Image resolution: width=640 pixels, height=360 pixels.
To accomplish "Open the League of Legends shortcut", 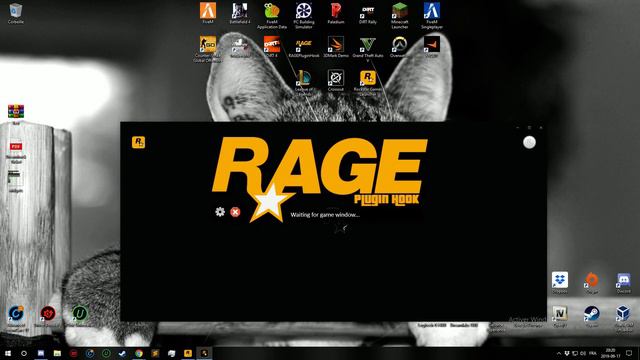I will coord(304,82).
